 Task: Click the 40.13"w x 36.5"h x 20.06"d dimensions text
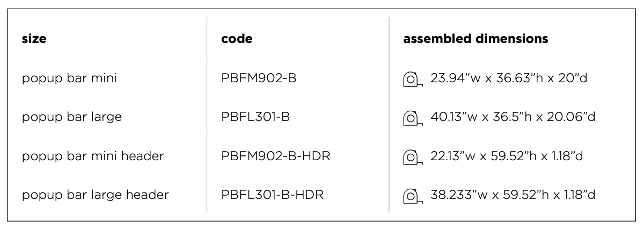click(x=513, y=117)
